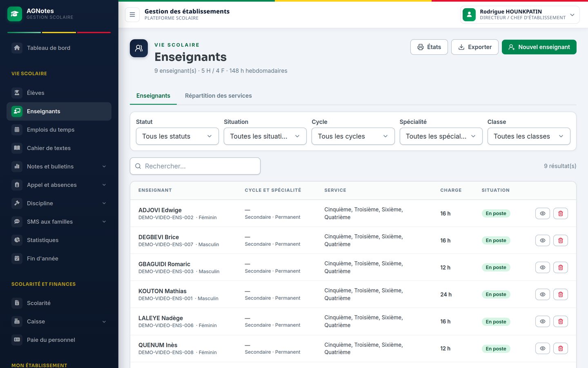Select the Enseignants tab
588x368 pixels.
click(153, 96)
